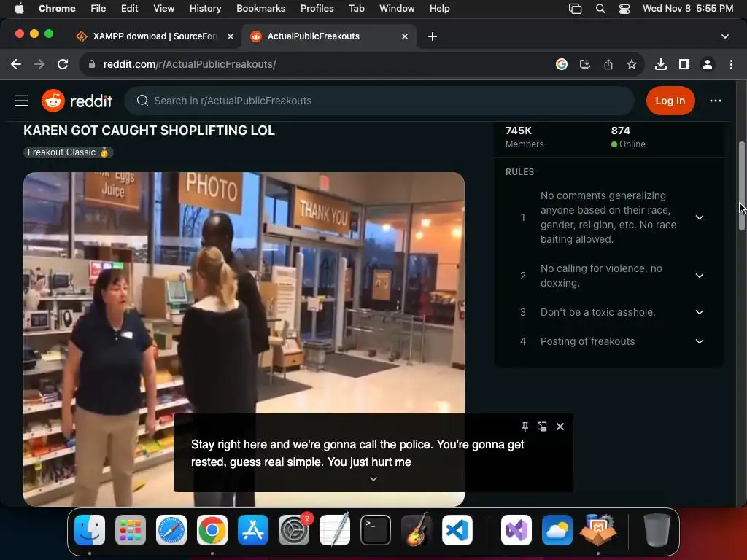The width and height of the screenshot is (747, 560).
Task: Open Spotlight search in the menu bar
Action: (600, 9)
